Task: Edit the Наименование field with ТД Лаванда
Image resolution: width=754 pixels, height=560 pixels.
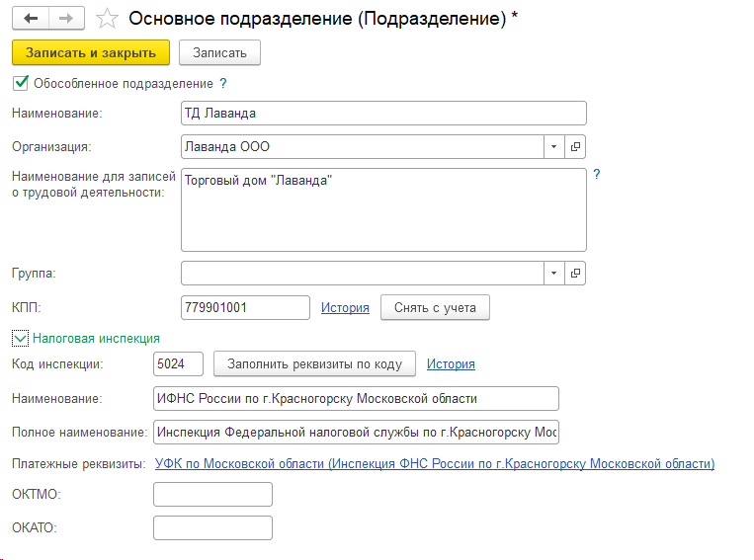Action: pyautogui.click(x=383, y=113)
